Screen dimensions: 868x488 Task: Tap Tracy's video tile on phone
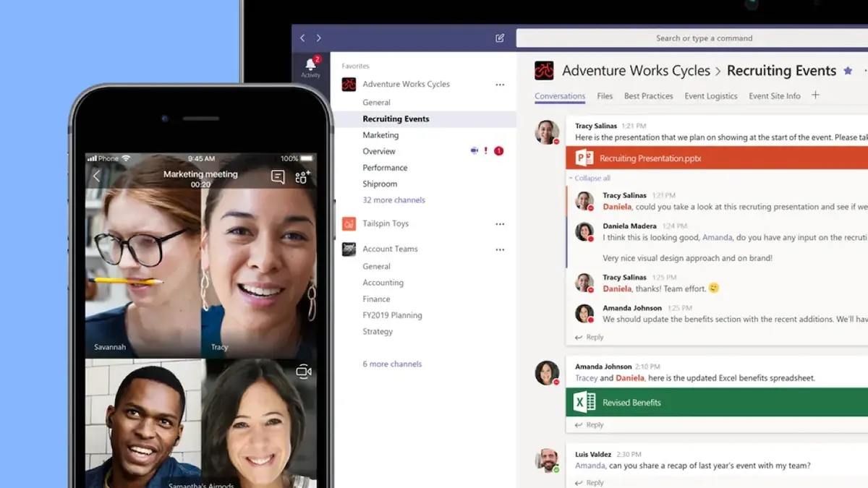259,256
